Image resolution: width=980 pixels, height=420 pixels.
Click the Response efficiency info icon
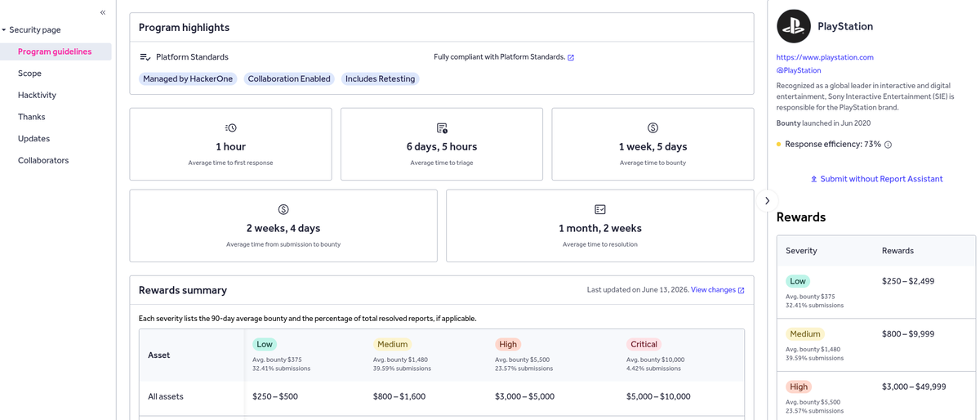click(888, 145)
